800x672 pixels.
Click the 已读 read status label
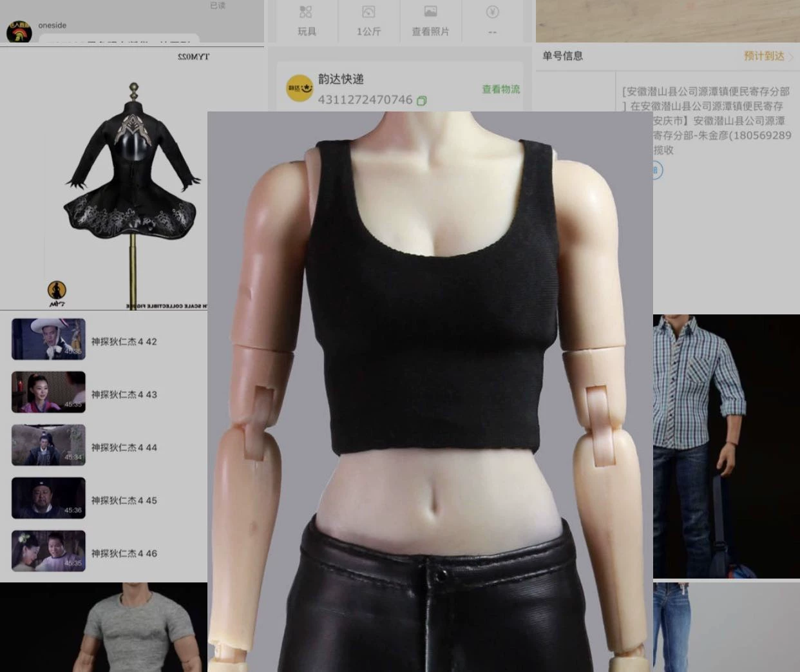pyautogui.click(x=218, y=5)
